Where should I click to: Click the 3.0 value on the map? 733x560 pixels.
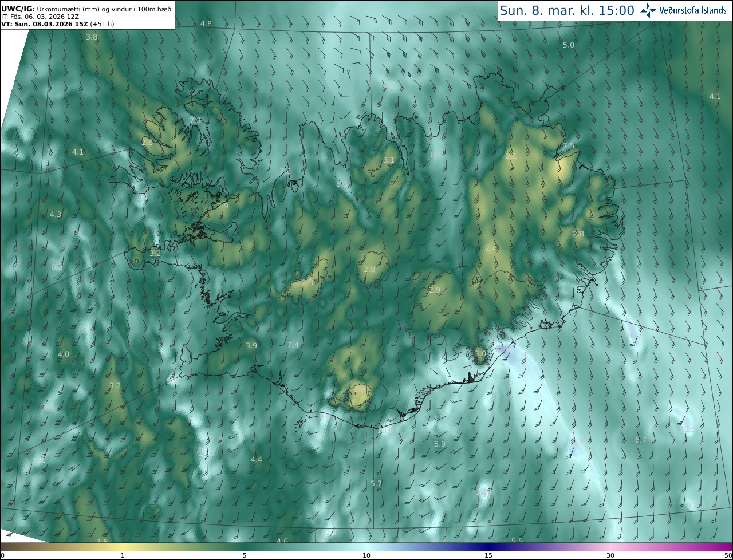pos(480,354)
